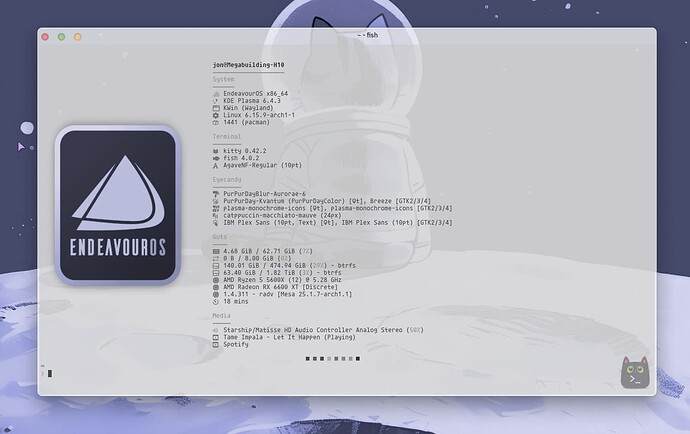The width and height of the screenshot is (690, 434).
Task: Click the swap icon beside '0 B / 8.00 GiB'
Action: pos(216,258)
